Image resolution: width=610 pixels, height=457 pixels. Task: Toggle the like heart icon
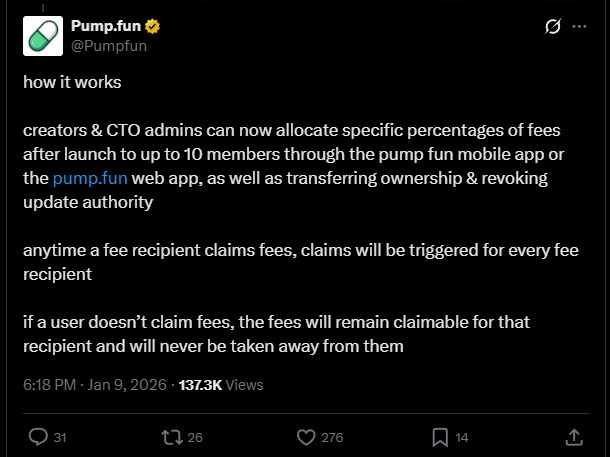click(x=307, y=437)
